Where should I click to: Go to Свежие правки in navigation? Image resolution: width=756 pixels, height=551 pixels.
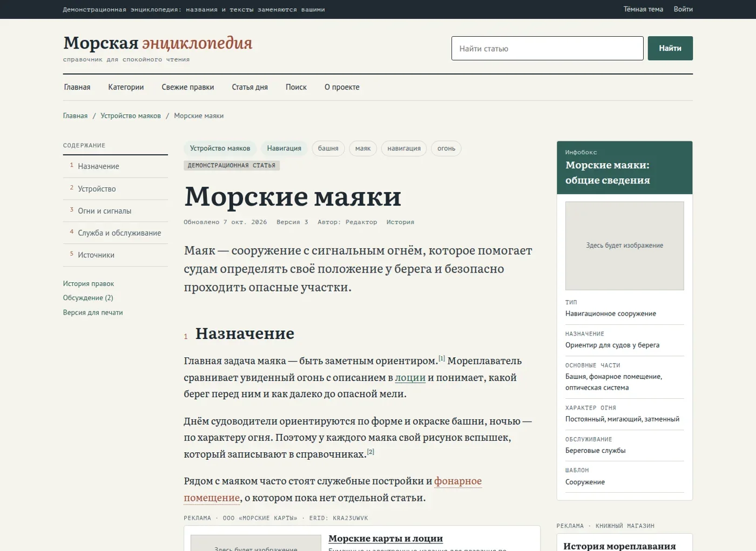click(x=188, y=87)
